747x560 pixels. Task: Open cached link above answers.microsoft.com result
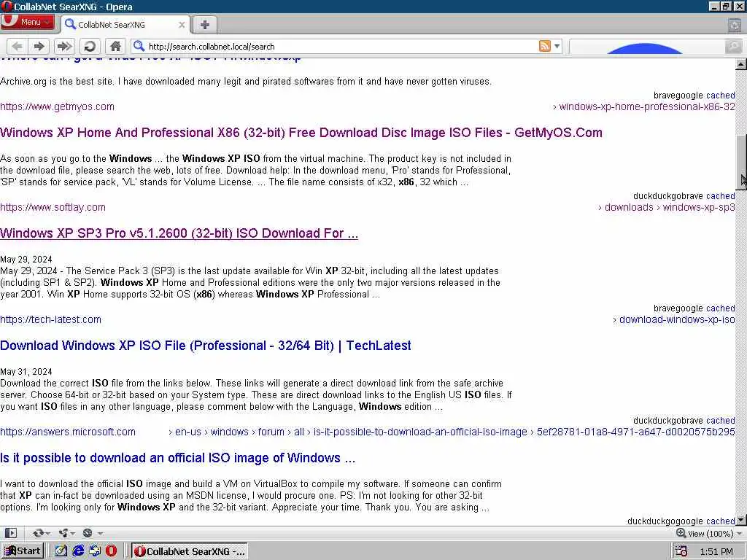coord(720,421)
